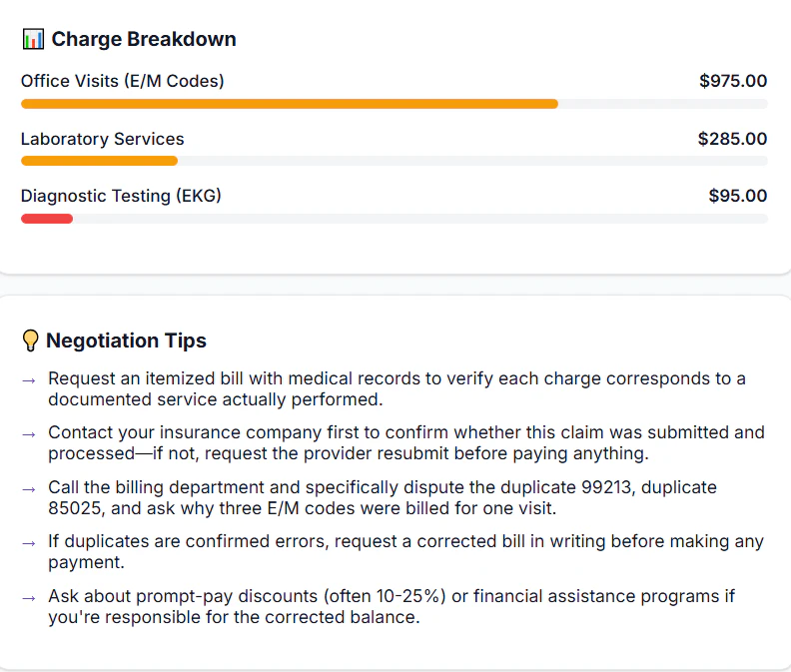Click the arrow bullet before the billing department tip
This screenshot has height=672, width=791.
coord(29,489)
